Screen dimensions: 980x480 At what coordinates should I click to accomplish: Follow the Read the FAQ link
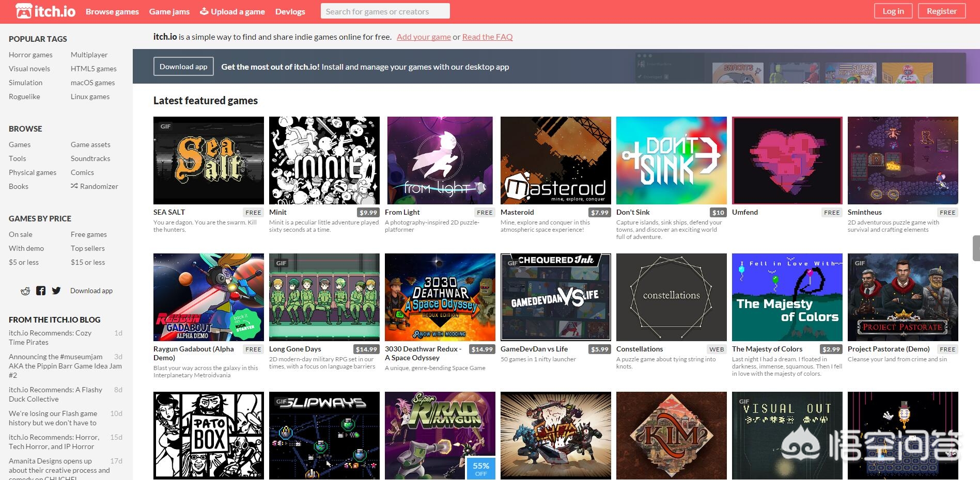click(x=488, y=37)
